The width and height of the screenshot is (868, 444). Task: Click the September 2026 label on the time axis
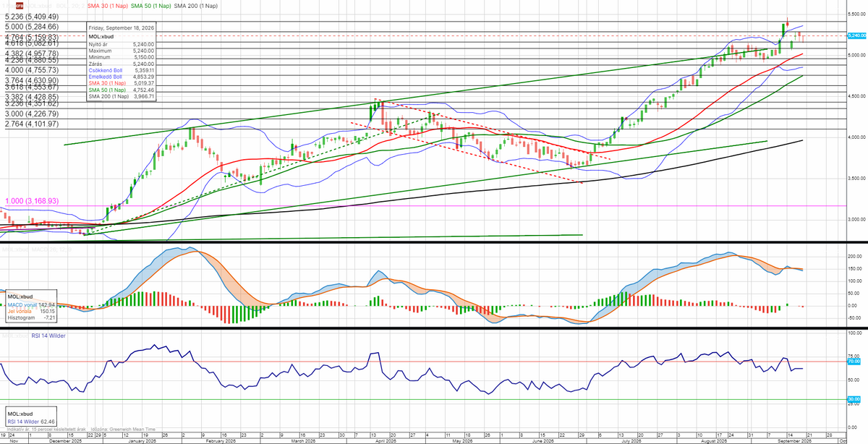795,440
